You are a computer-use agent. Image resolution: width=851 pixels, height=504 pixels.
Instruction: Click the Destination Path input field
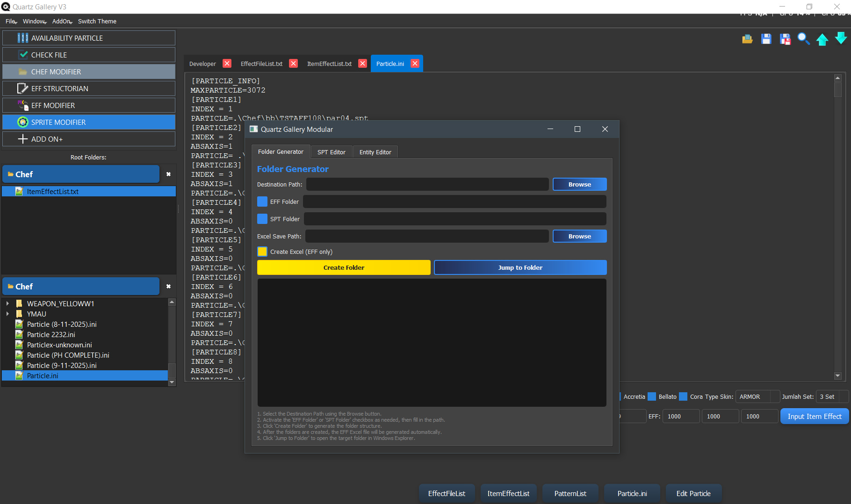426,184
